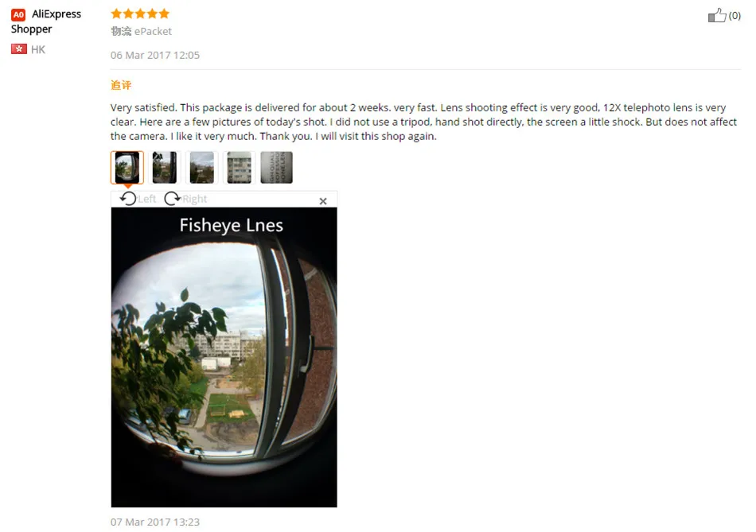Click the fifth orange rating star
The width and height of the screenshot is (756, 532).
pos(165,14)
